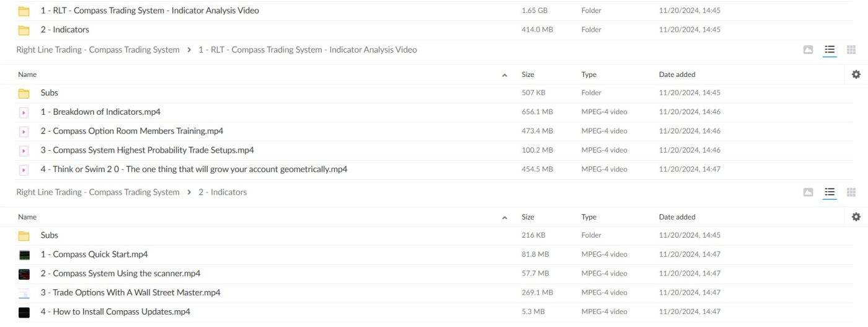The width and height of the screenshot is (868, 327).
Task: Open settings gear in Indicator Analysis Video header
Action: pyautogui.click(x=856, y=74)
